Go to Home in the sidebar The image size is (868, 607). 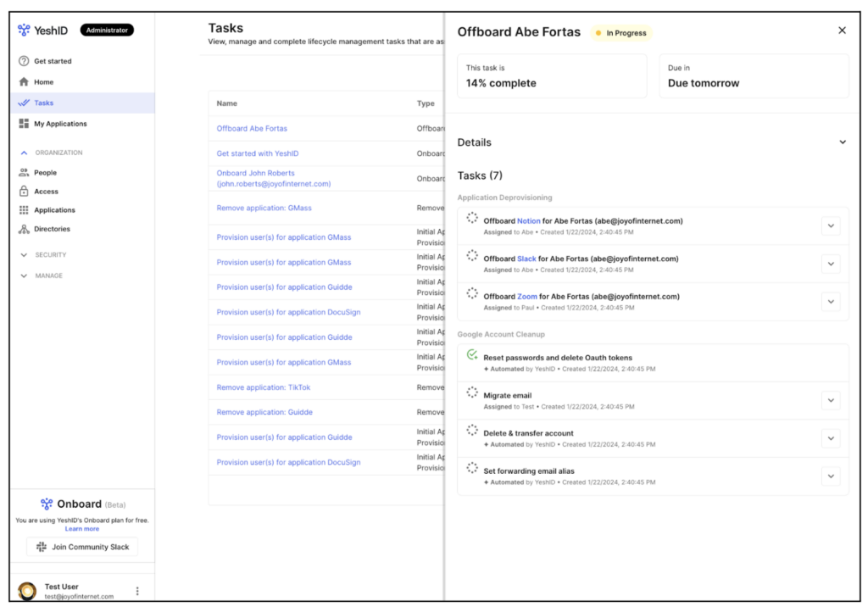point(82,82)
